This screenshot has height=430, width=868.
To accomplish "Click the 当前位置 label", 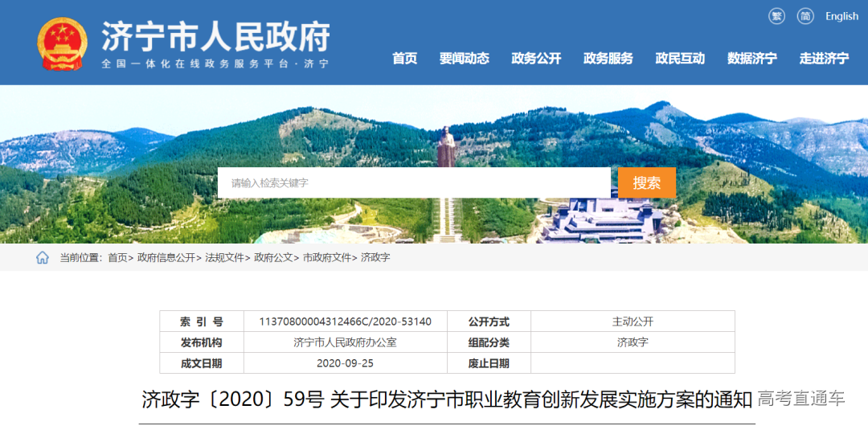I will [81, 258].
